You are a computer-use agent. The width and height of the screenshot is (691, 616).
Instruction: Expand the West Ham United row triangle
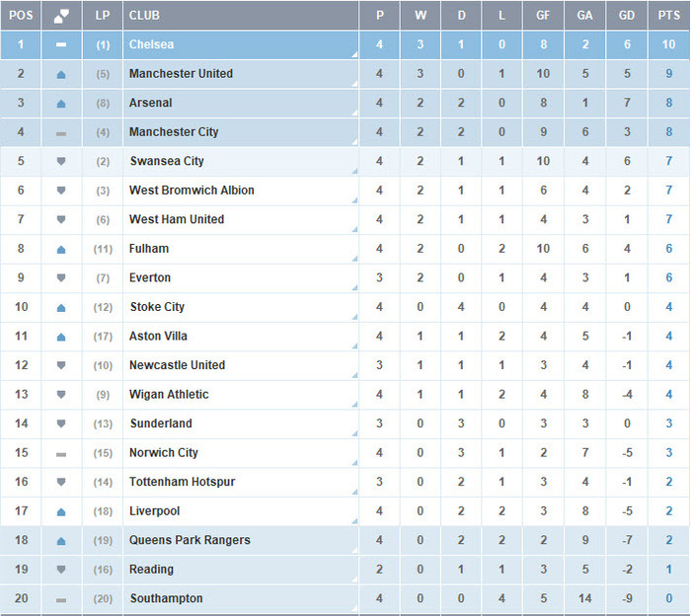point(352,230)
